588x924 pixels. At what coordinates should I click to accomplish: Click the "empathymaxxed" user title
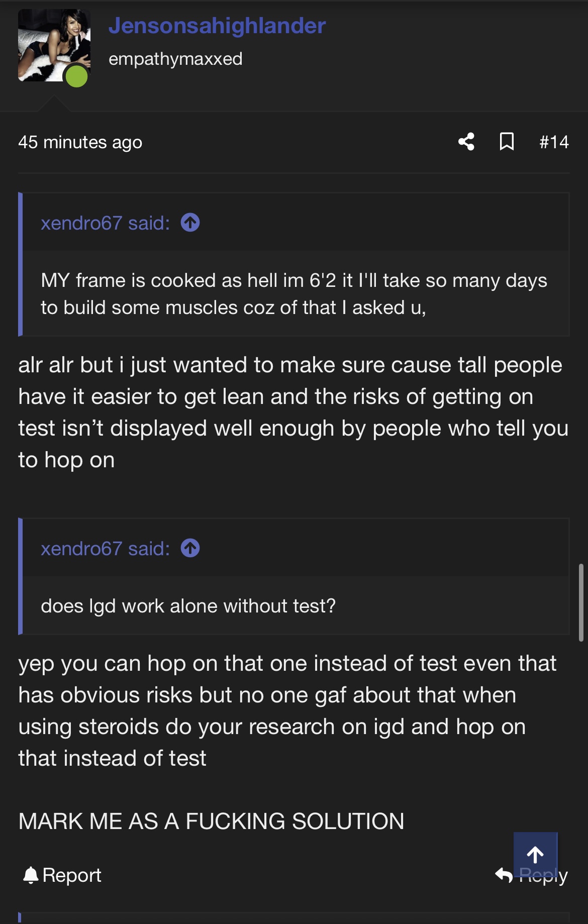(x=175, y=59)
